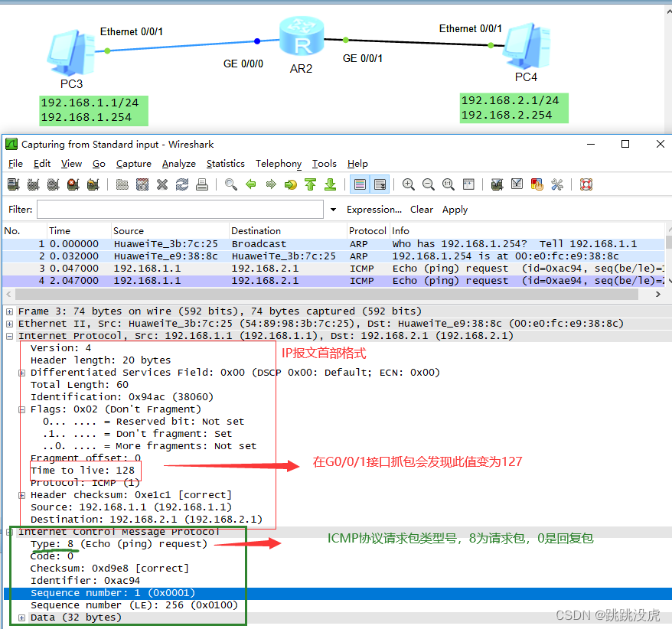672x629 pixels.
Task: Stop the running capture
Action: point(73,184)
